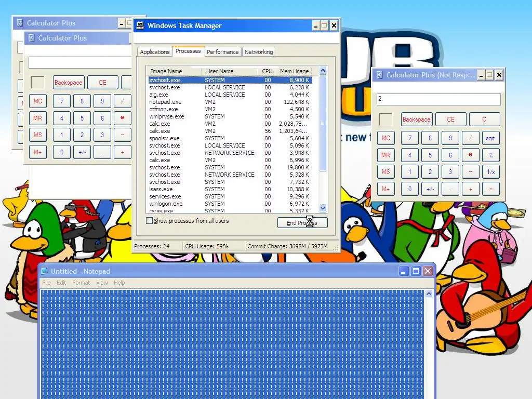Click the % button in Not Responding calculator
The image size is (532, 399).
point(490,155)
